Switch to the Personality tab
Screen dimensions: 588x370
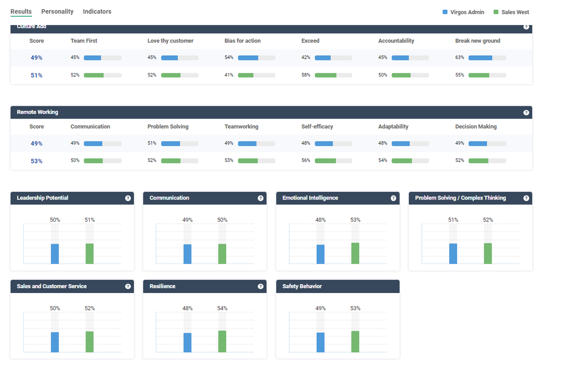[x=57, y=11]
